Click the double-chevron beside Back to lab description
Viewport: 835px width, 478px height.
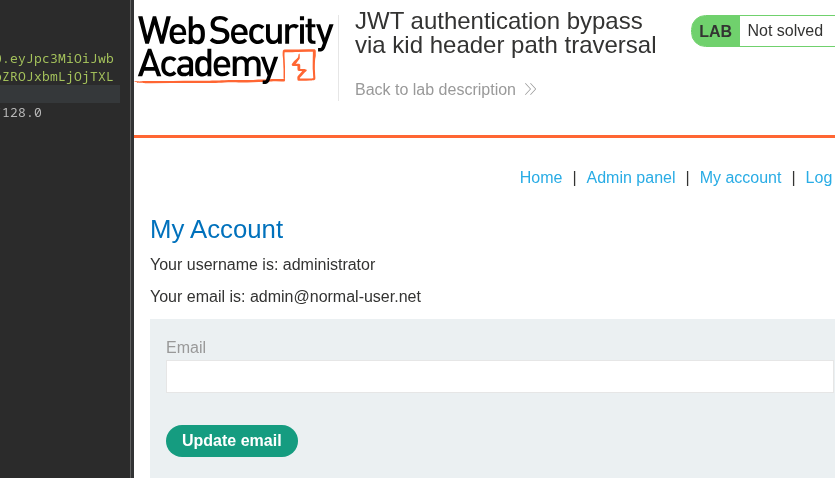point(531,89)
